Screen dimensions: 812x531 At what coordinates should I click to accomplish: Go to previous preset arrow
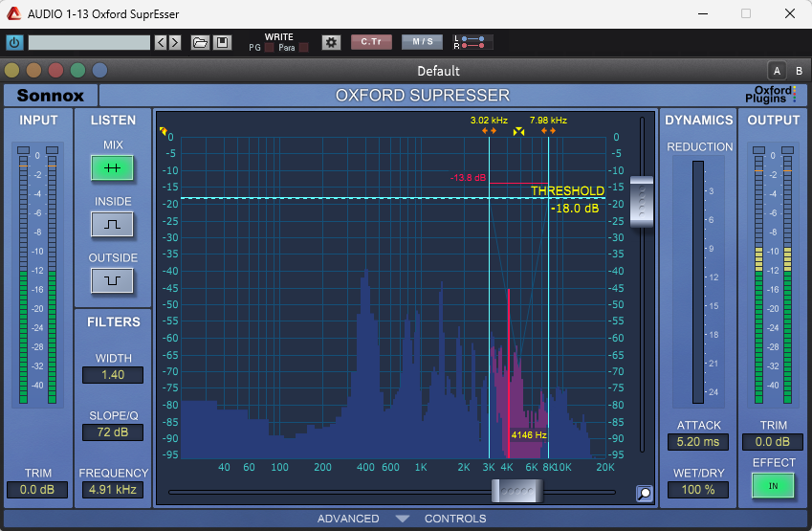pyautogui.click(x=161, y=42)
